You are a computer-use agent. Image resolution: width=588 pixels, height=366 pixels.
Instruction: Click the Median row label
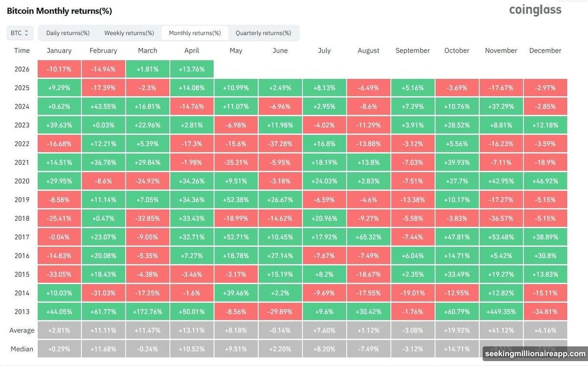click(x=22, y=349)
